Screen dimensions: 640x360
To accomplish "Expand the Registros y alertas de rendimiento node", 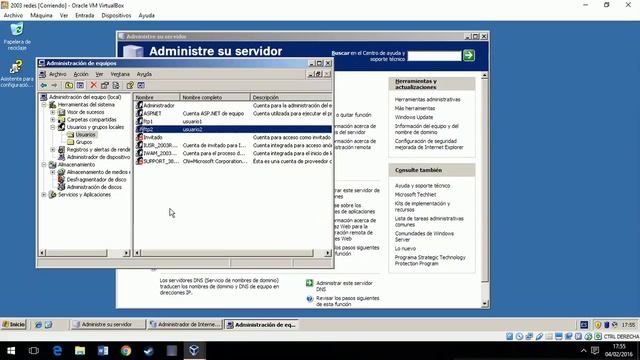I will (53, 150).
